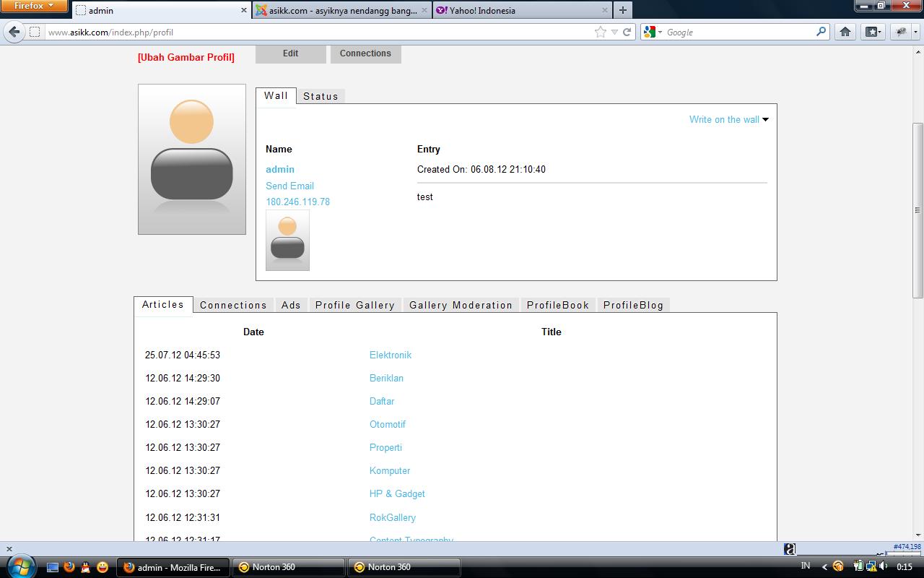Click the Show Desktop quick launch icon

pos(53,567)
